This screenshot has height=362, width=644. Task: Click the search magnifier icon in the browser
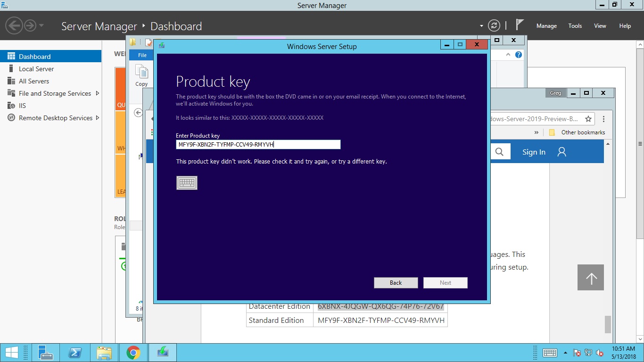pyautogui.click(x=498, y=151)
